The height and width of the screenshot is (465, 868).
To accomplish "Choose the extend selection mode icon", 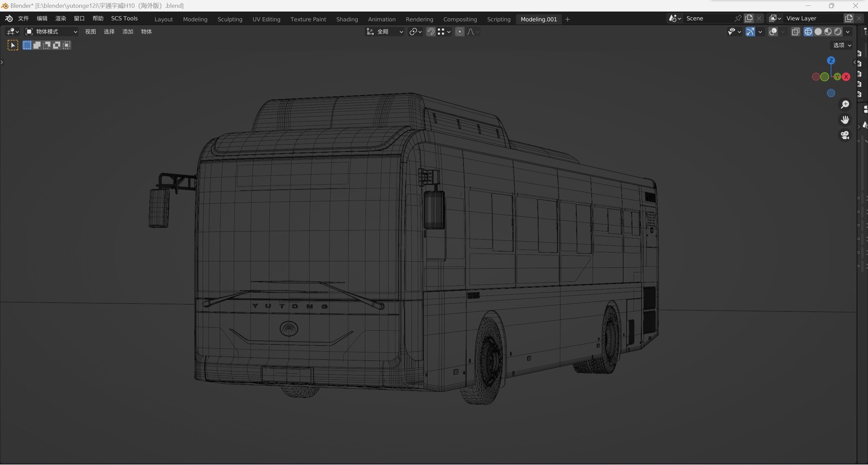I will coord(37,45).
